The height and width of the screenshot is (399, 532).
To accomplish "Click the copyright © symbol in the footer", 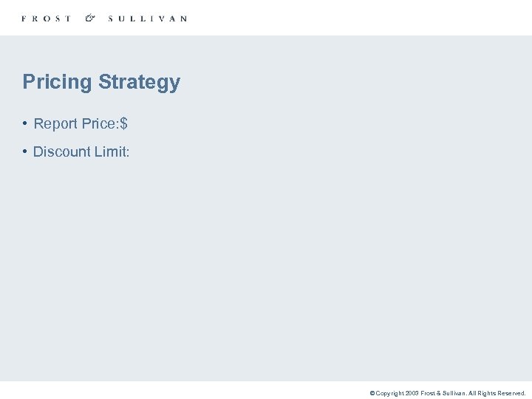I will (372, 393).
